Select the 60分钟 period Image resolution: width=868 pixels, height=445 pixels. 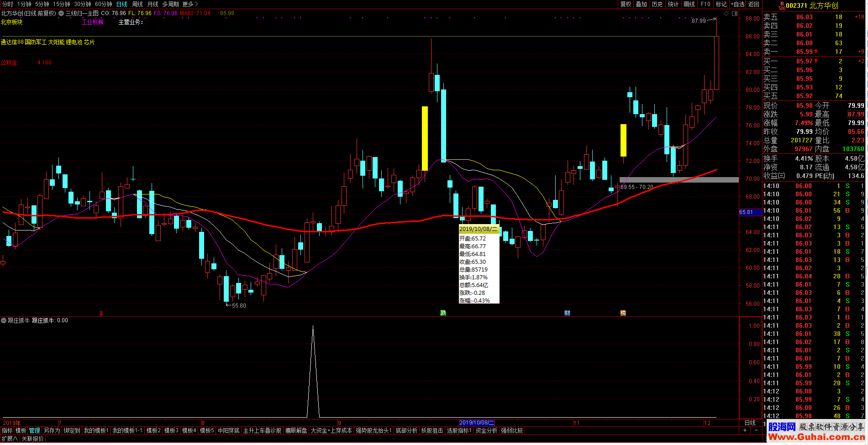pos(104,4)
